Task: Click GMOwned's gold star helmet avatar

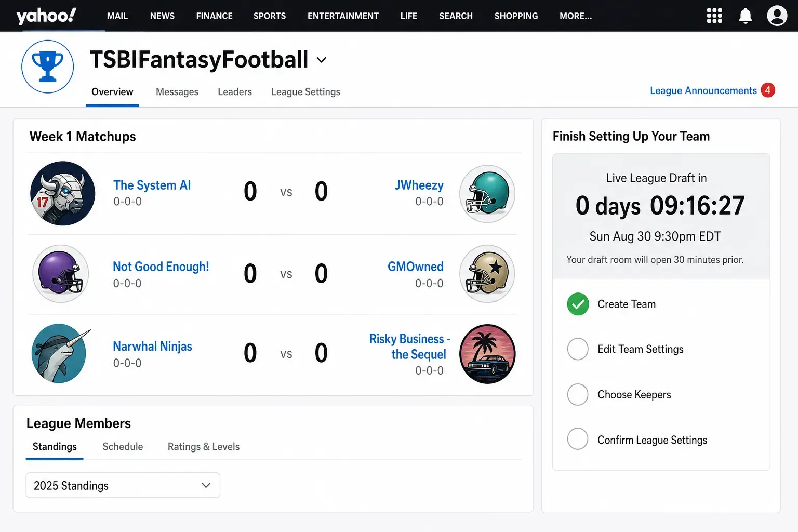Action: [487, 274]
